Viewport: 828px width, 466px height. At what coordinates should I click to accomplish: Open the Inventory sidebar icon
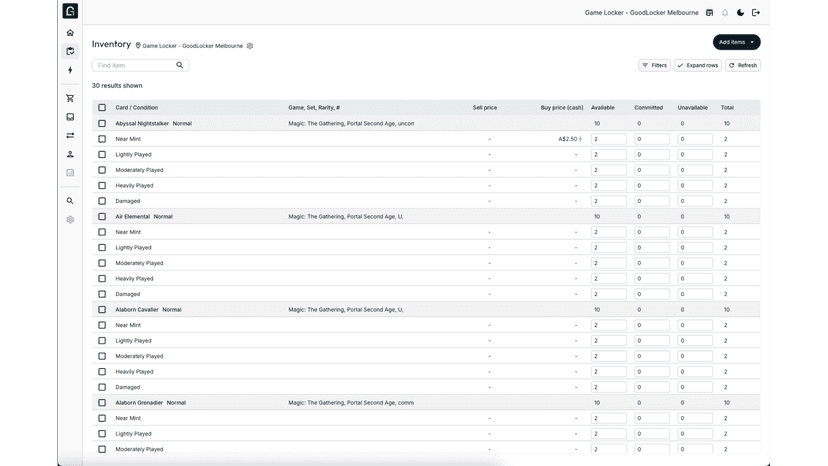tap(70, 51)
